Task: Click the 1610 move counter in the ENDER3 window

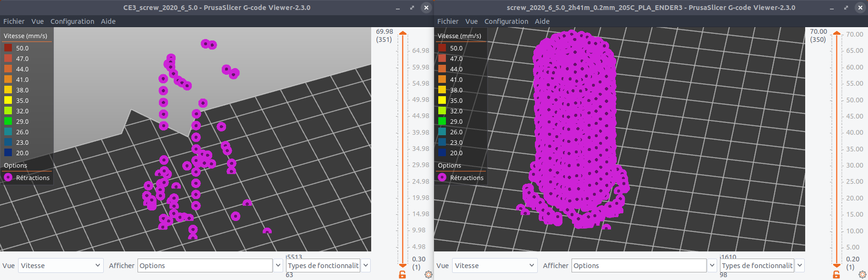Action: [728, 257]
